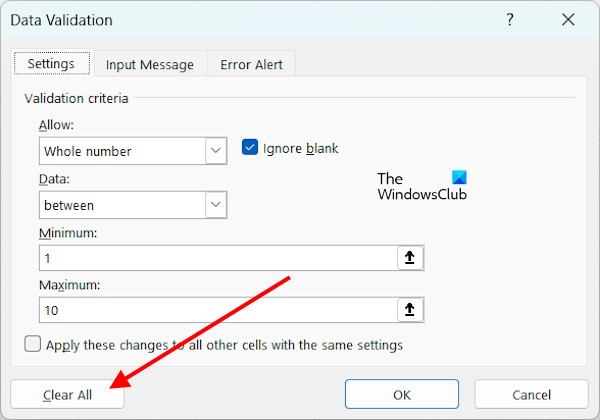Image resolution: width=600 pixels, height=420 pixels.
Task: Expand the Allow dropdown arrow
Action: pos(215,152)
